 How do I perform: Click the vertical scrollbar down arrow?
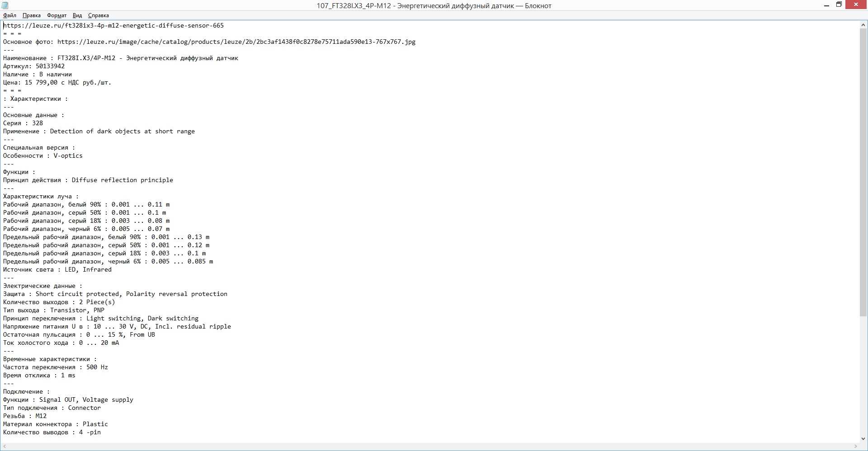pyautogui.click(x=863, y=438)
